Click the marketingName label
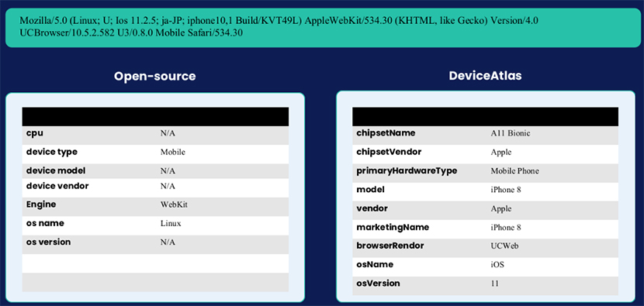 tap(393, 227)
